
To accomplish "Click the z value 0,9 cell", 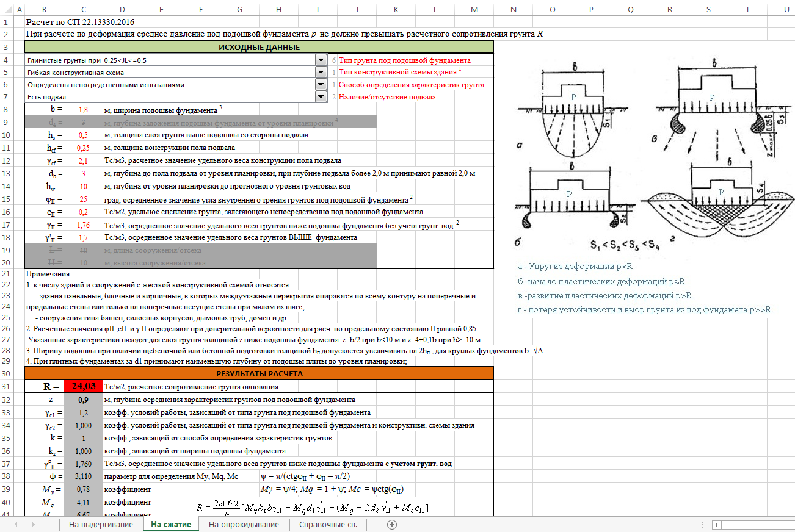I will coord(83,400).
